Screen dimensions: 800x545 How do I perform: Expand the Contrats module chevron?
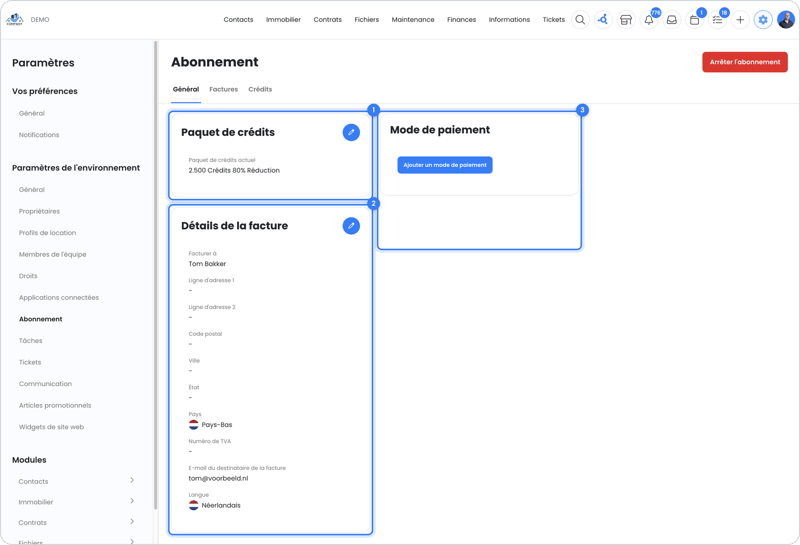click(x=132, y=522)
